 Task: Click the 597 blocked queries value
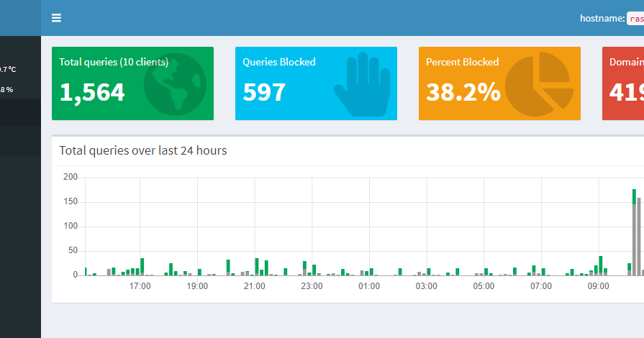(x=264, y=92)
